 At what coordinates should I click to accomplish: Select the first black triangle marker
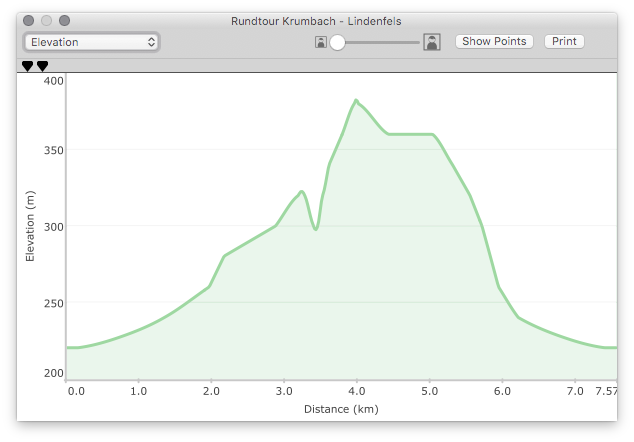[28, 66]
